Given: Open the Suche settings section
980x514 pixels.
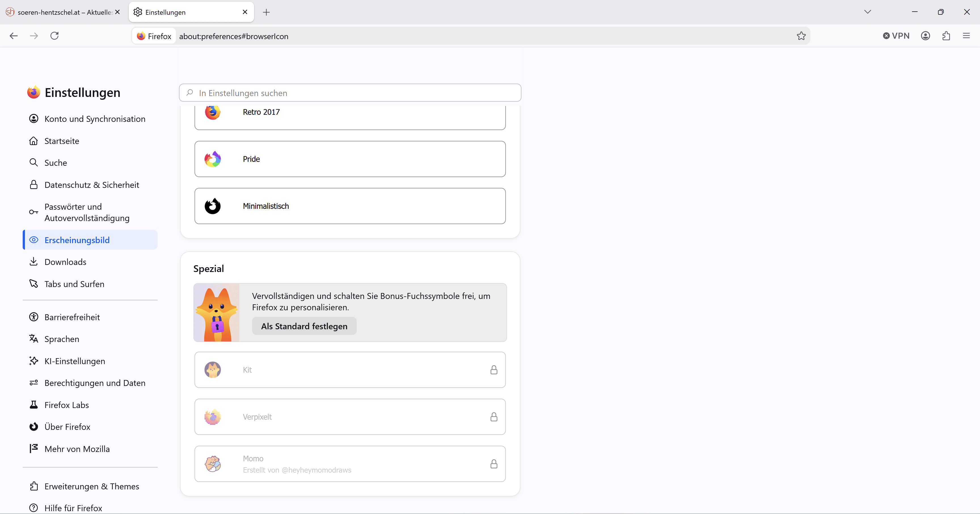Looking at the screenshot, I should pos(90,163).
